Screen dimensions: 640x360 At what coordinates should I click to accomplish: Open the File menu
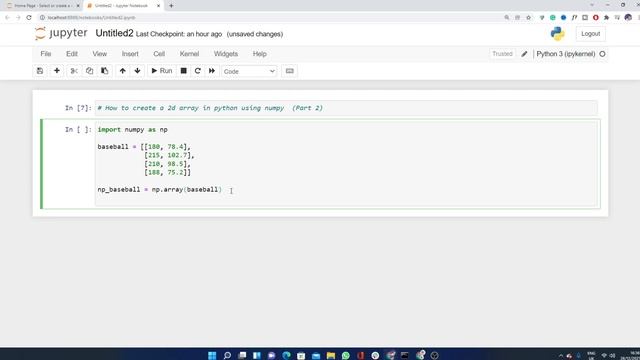(x=46, y=54)
